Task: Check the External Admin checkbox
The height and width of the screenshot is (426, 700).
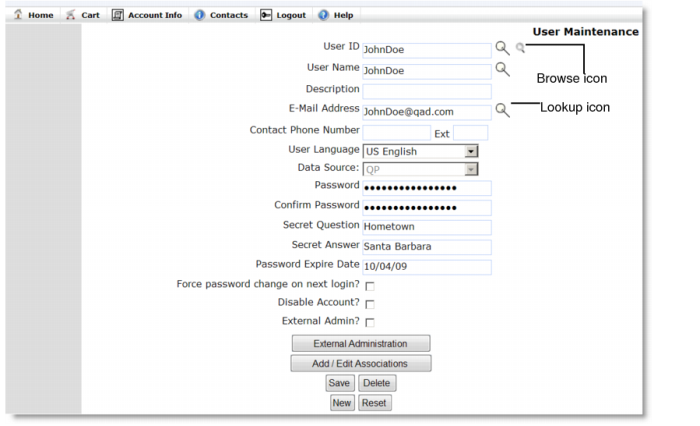Action: (x=370, y=322)
